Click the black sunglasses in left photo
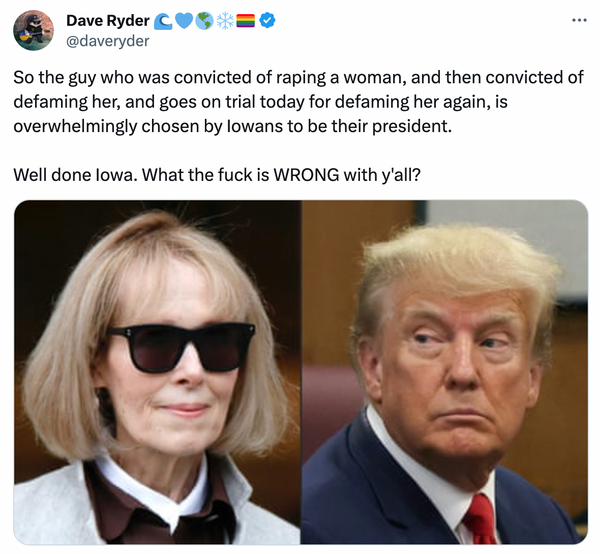Image resolution: width=600 pixels, height=554 pixels. point(183,347)
